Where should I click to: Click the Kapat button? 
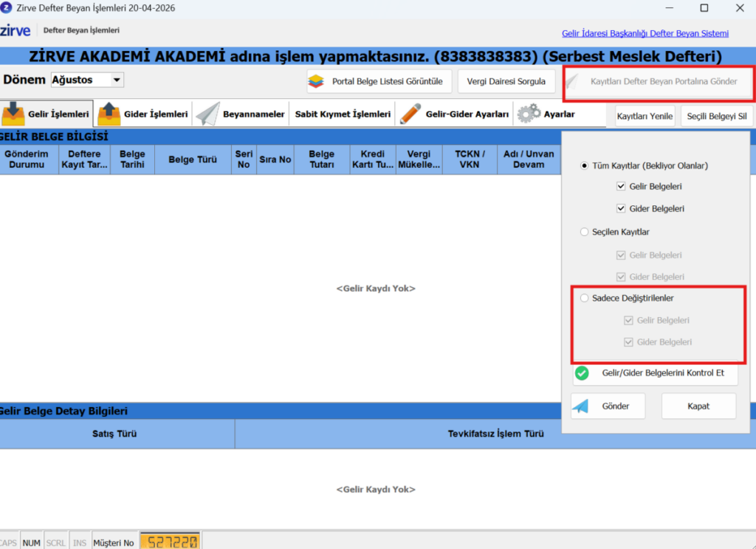point(698,406)
